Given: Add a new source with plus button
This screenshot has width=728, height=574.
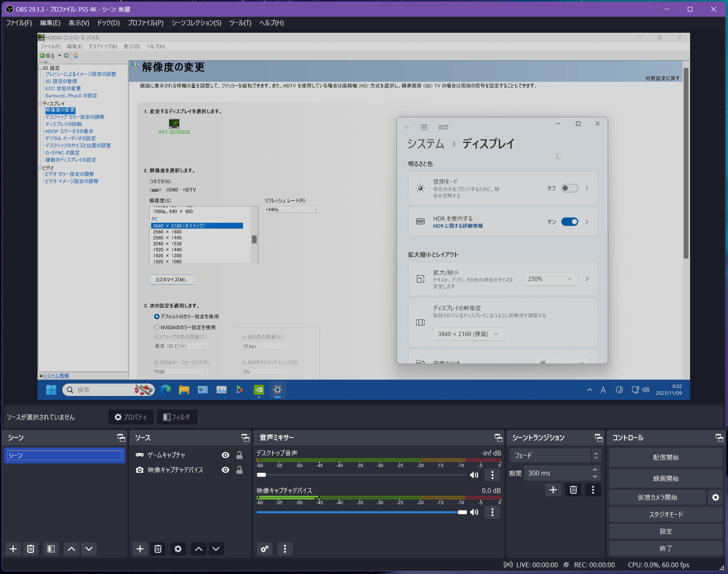Looking at the screenshot, I should (140, 549).
